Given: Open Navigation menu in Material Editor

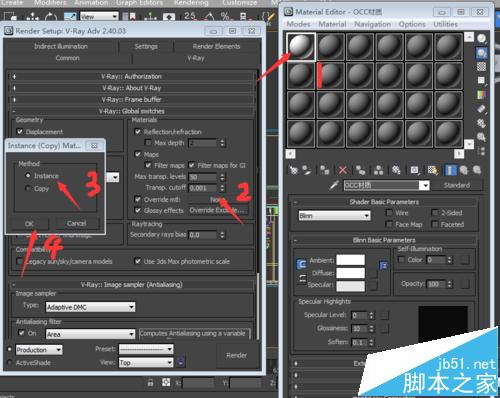Looking at the screenshot, I should (372, 24).
